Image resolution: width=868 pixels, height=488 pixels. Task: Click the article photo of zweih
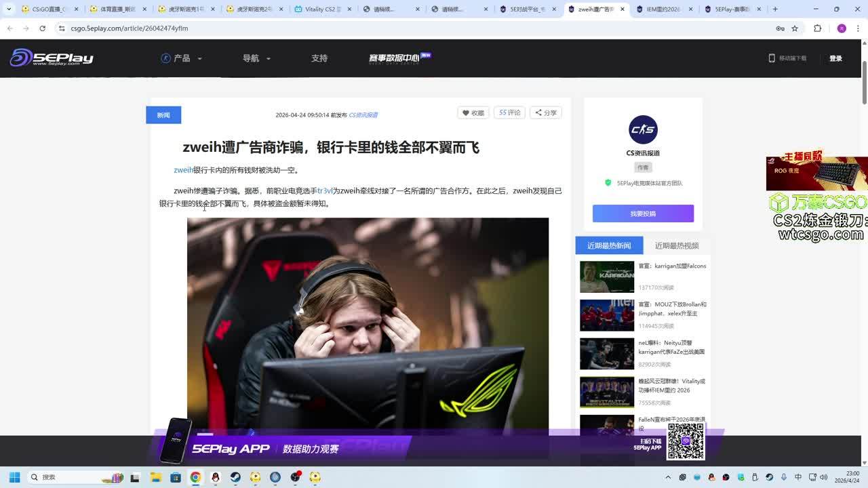(x=368, y=326)
